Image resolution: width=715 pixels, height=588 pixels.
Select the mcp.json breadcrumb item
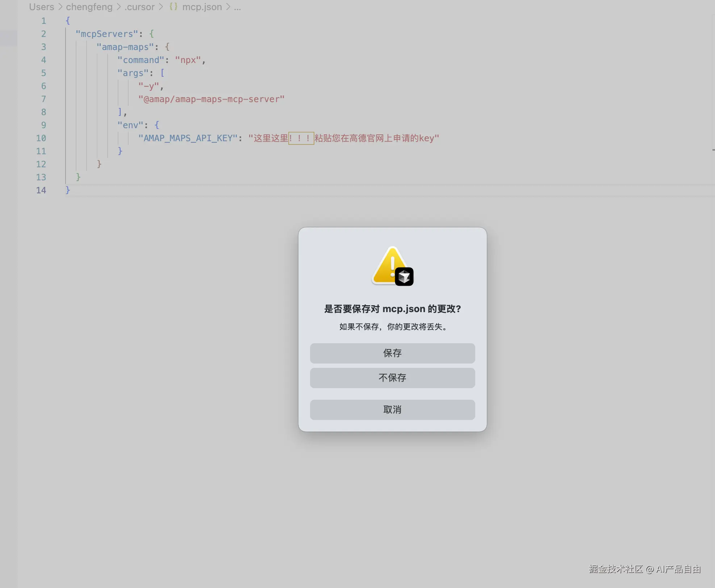click(202, 7)
